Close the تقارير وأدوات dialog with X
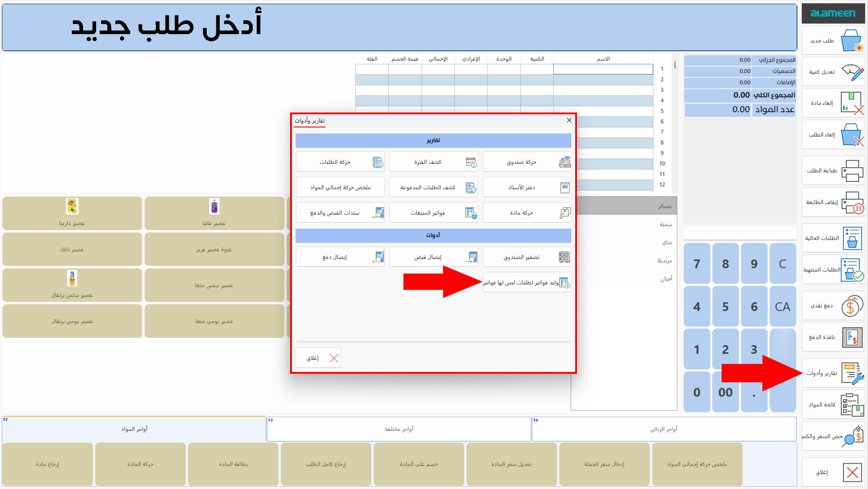 click(x=569, y=120)
